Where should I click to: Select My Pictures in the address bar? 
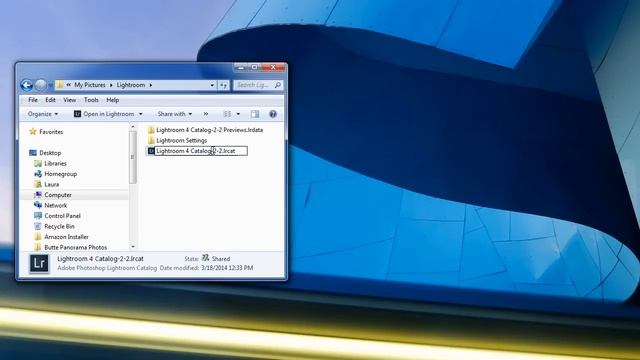click(90, 85)
